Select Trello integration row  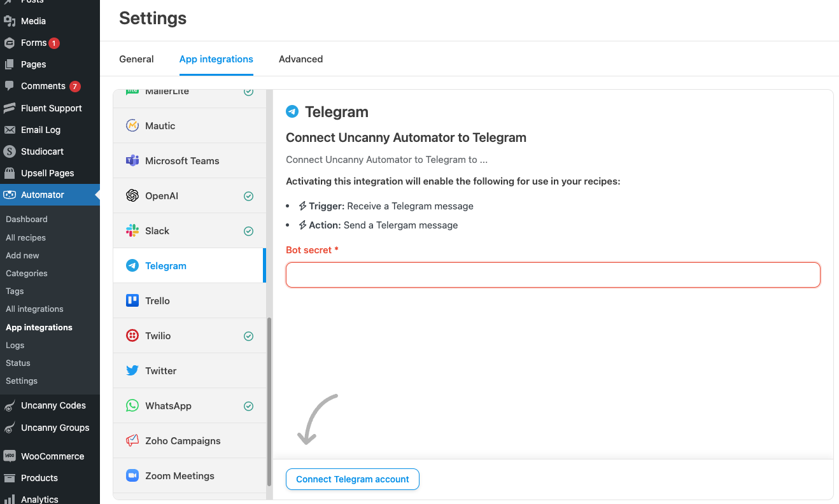[190, 300]
